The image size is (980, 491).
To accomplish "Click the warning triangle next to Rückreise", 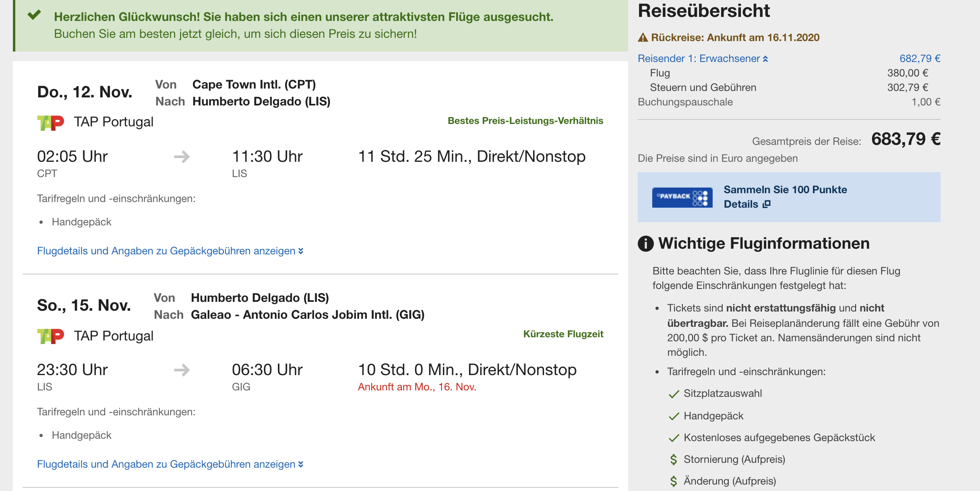I will coord(643,38).
